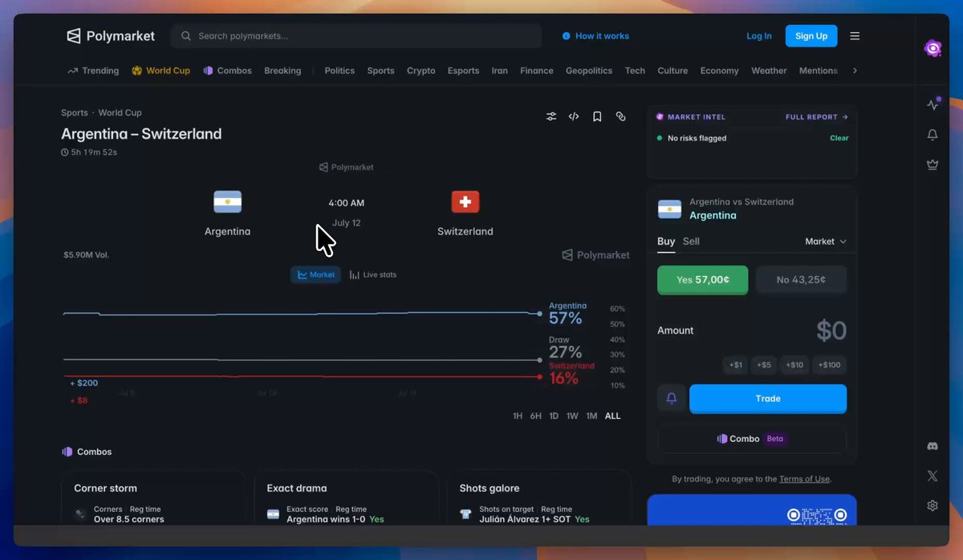The image size is (963, 560).
Task: Click the Polymarket logo in the header
Action: [112, 36]
